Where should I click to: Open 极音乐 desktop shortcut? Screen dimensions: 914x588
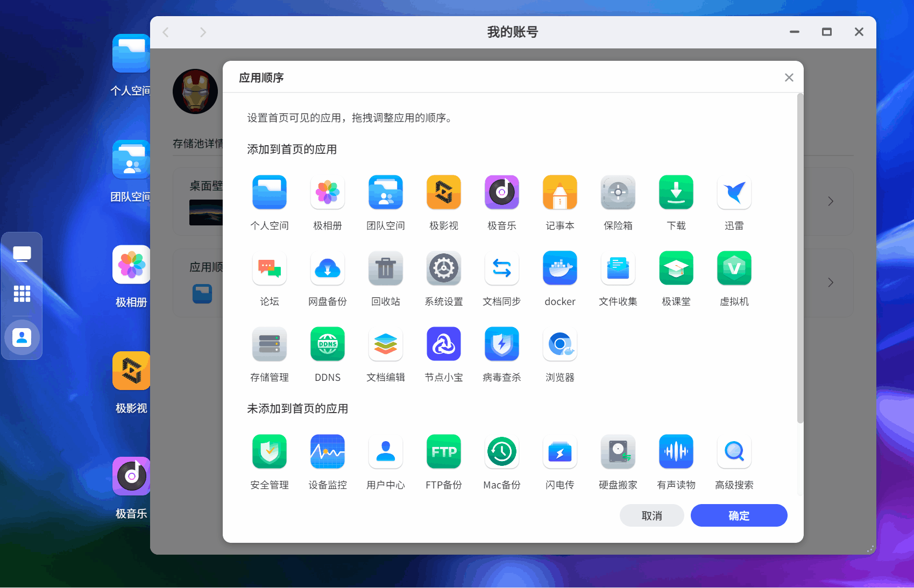click(x=131, y=476)
